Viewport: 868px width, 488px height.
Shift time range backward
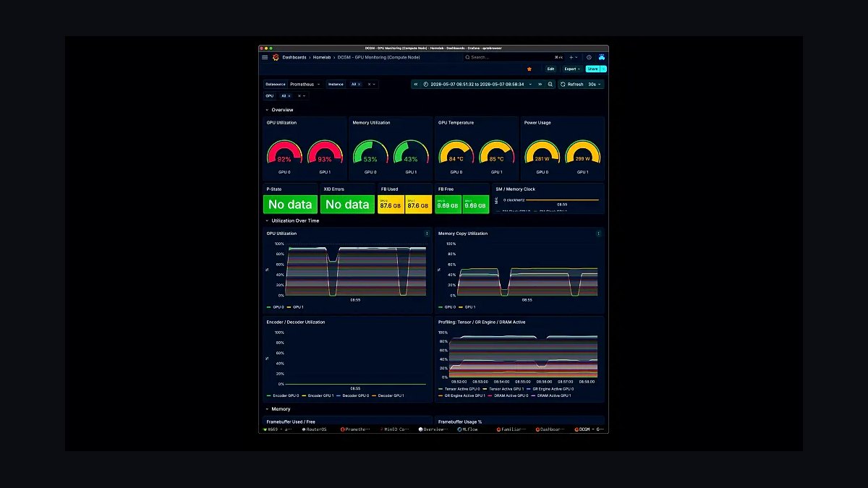click(x=416, y=84)
